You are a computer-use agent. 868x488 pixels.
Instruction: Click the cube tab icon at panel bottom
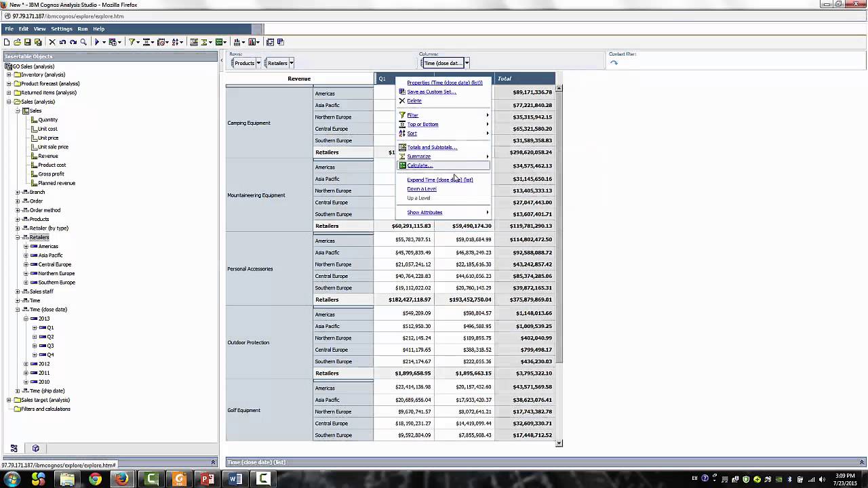tap(36, 448)
